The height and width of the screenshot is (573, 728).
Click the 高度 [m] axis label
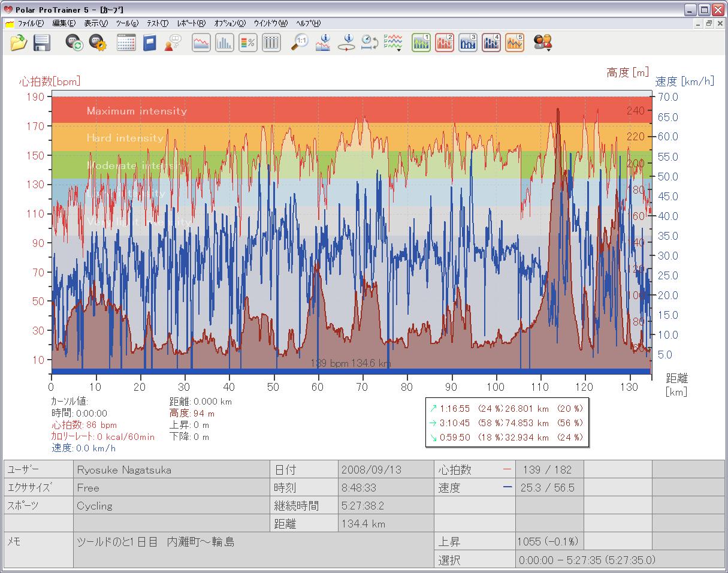click(x=627, y=73)
